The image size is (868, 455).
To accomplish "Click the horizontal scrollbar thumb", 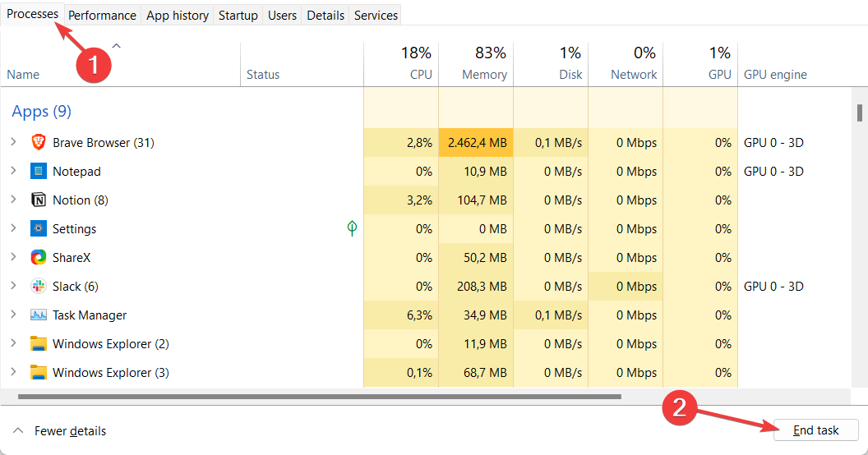I will 320,397.
